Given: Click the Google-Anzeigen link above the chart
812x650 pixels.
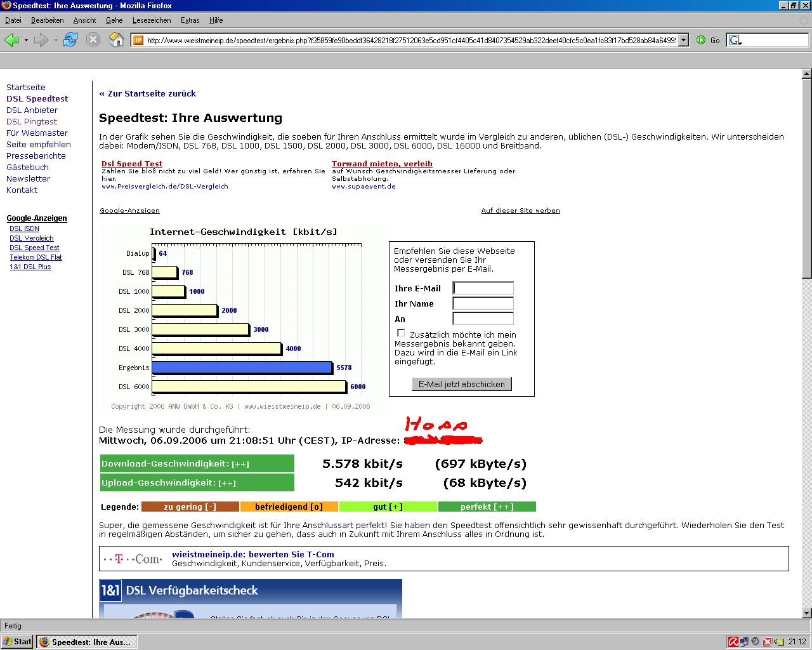Looking at the screenshot, I should pos(129,210).
